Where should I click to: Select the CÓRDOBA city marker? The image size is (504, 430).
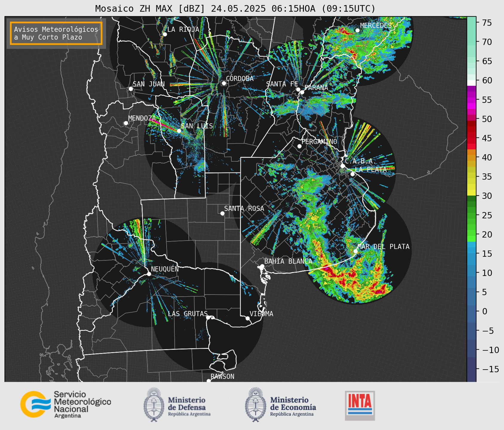tap(224, 83)
